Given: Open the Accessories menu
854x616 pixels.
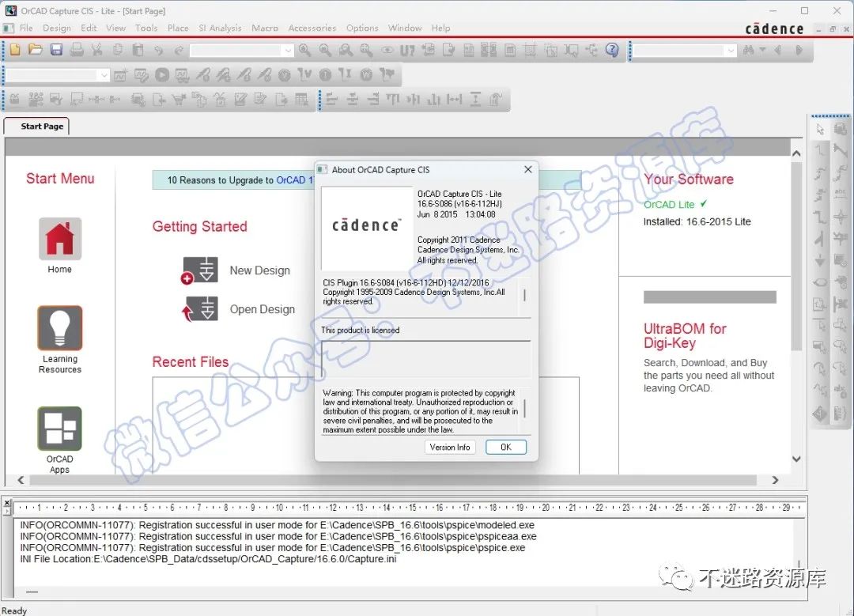Looking at the screenshot, I should coord(312,28).
